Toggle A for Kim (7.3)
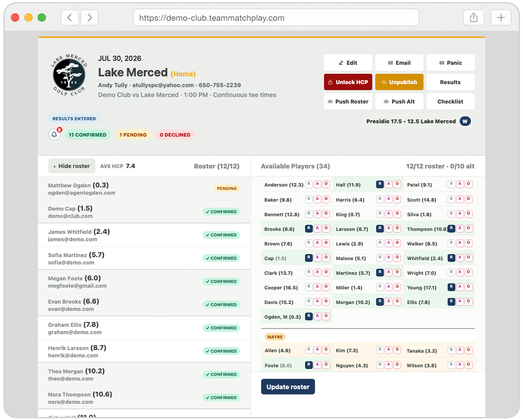 point(389,350)
